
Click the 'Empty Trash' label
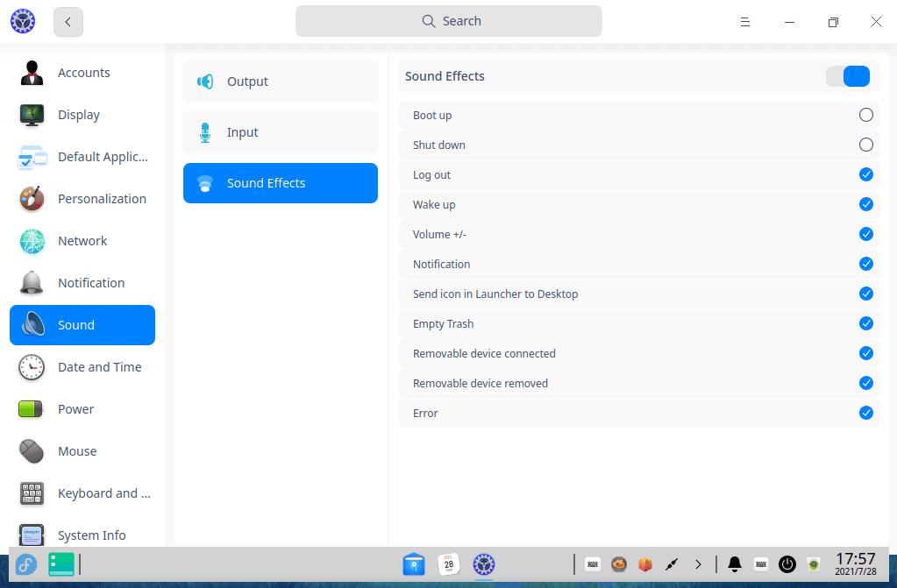tap(443, 323)
